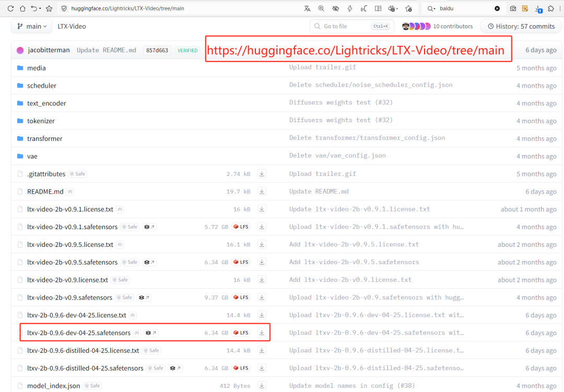Open the browser downloads icon
Screen dimensions: 564x392
[x=538, y=9]
